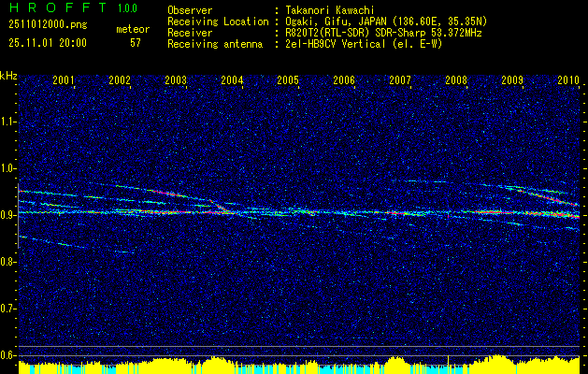Click the filename 2511012000.png

[48, 25]
